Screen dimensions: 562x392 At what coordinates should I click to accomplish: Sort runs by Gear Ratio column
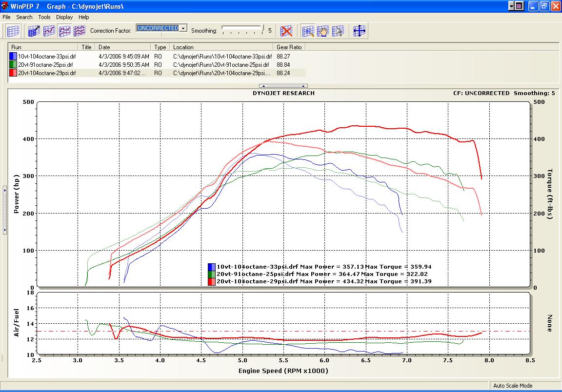290,47
